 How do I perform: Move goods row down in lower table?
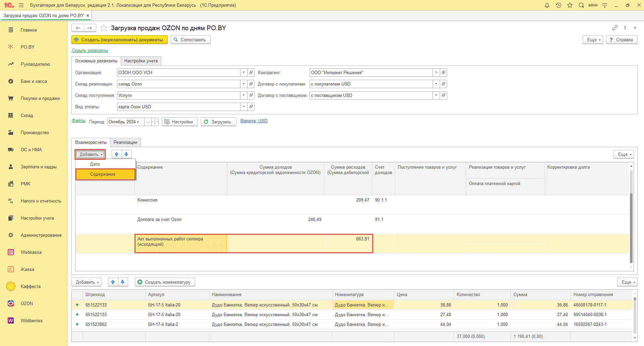(x=123, y=282)
